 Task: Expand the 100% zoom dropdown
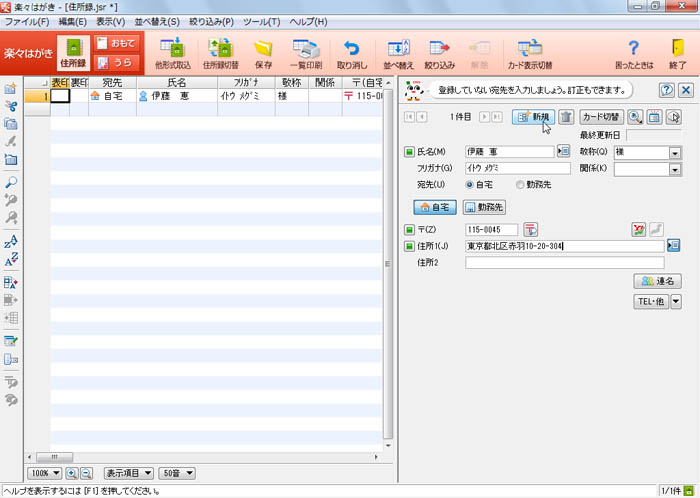56,472
